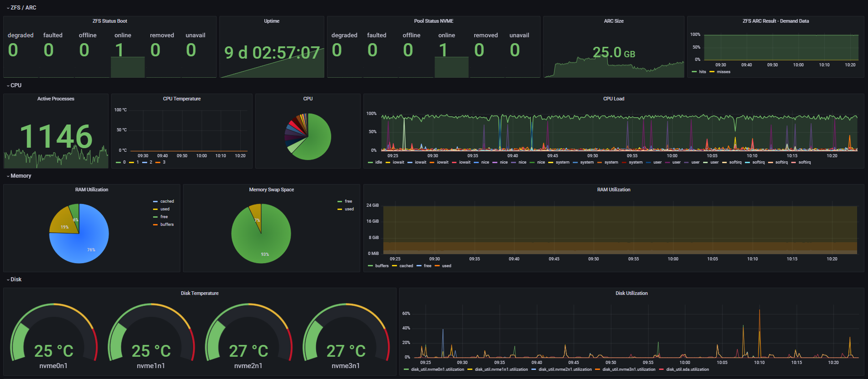Open the Disk Temperature panel title menu

coord(200,293)
